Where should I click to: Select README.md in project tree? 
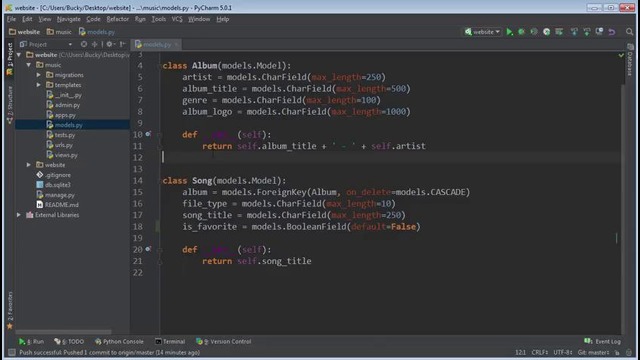click(x=58, y=204)
